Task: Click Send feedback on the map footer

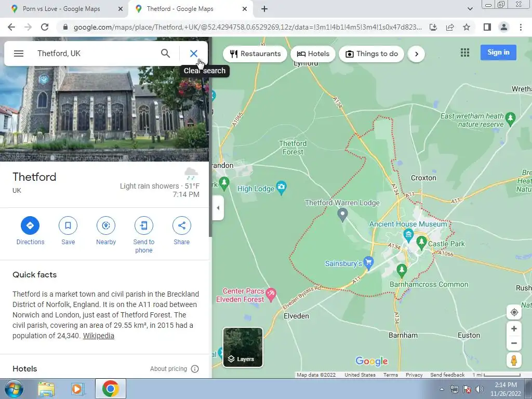Action: click(x=447, y=375)
